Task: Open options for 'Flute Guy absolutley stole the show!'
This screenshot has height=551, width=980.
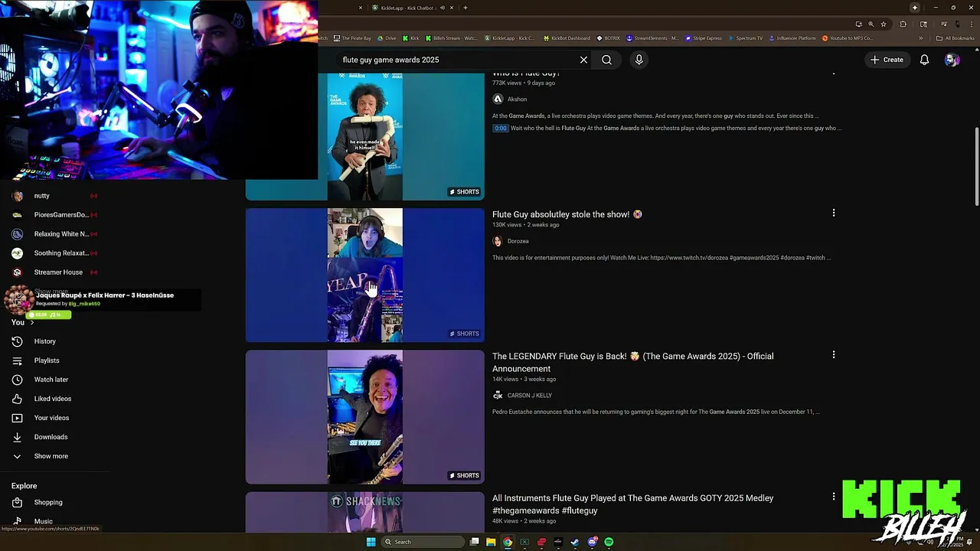Action: click(834, 213)
